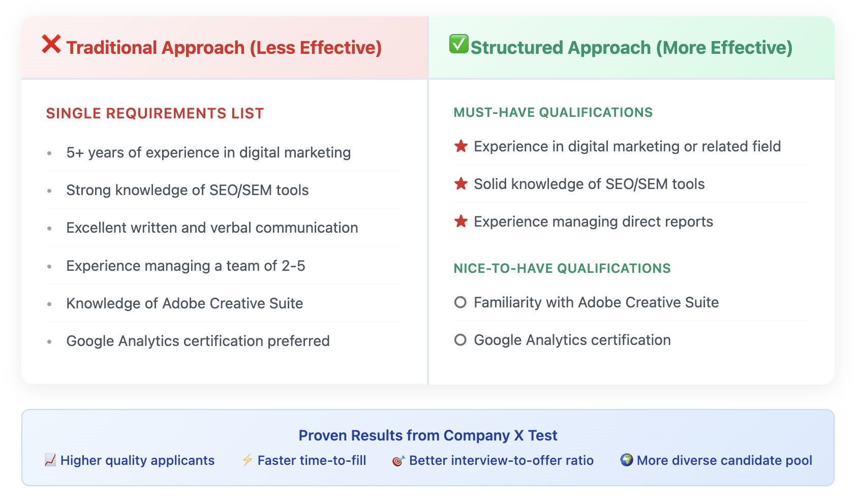
Task: Click the star next to digital marketing experience
Action: (461, 146)
